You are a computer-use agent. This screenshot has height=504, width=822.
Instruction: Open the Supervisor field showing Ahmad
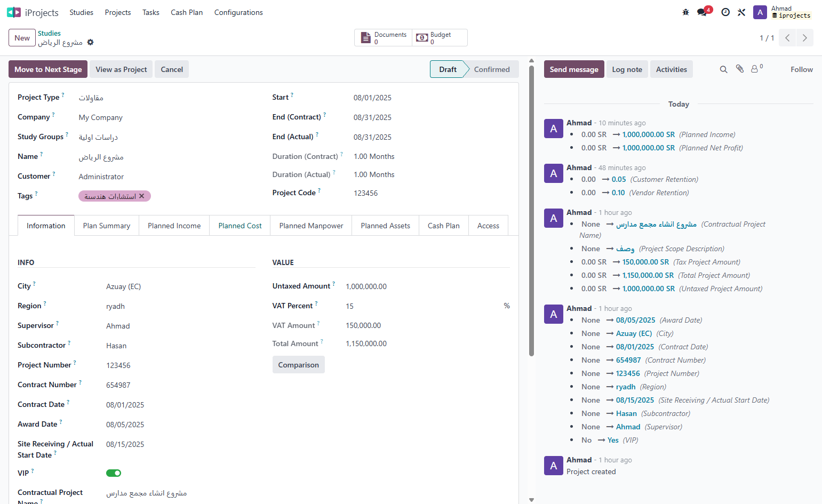(x=180, y=326)
